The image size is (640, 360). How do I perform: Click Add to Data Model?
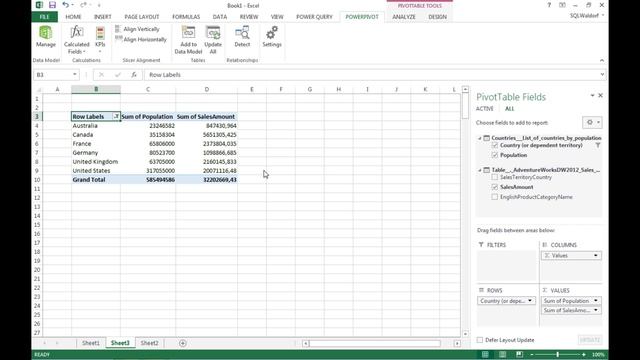tap(188, 40)
